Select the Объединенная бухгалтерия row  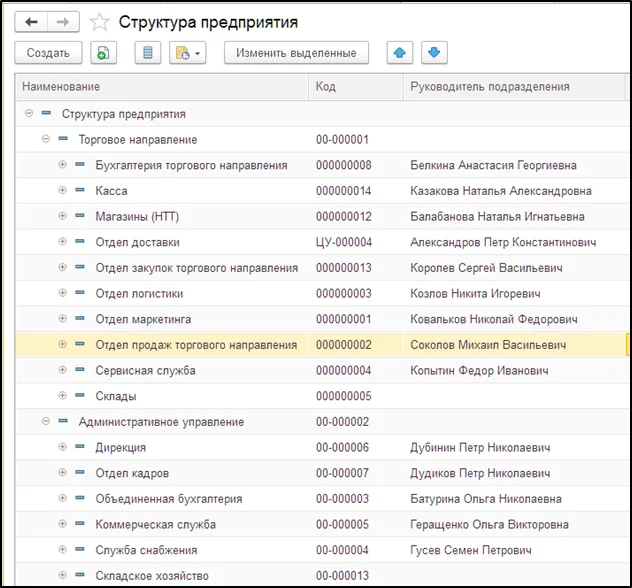168,499
